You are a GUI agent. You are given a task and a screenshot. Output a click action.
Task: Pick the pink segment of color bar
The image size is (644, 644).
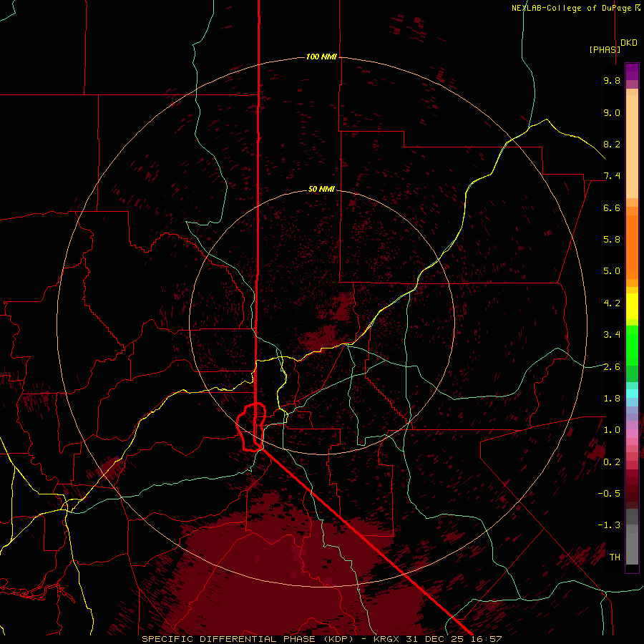[632, 434]
